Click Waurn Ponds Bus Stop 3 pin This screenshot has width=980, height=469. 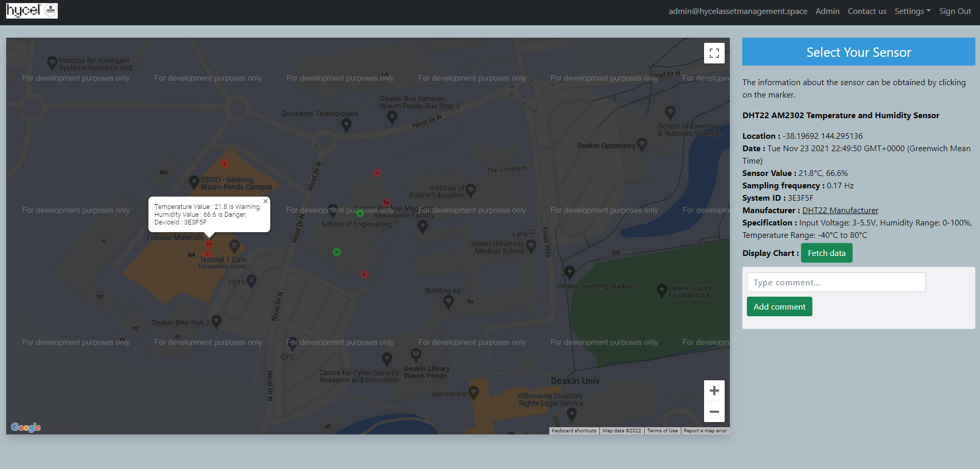(x=393, y=118)
